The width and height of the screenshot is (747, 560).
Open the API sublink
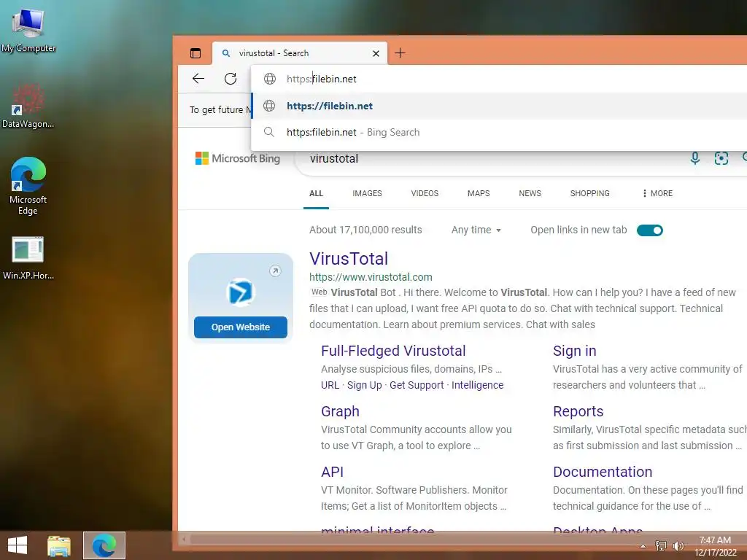click(x=332, y=472)
